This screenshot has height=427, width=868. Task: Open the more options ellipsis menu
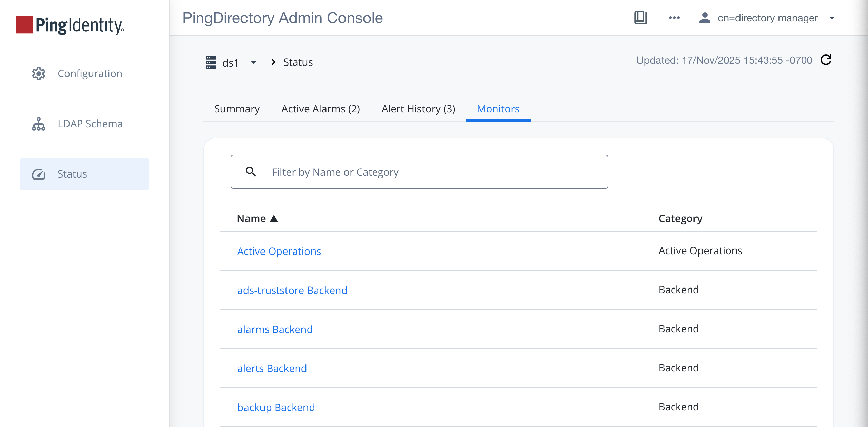pos(674,18)
